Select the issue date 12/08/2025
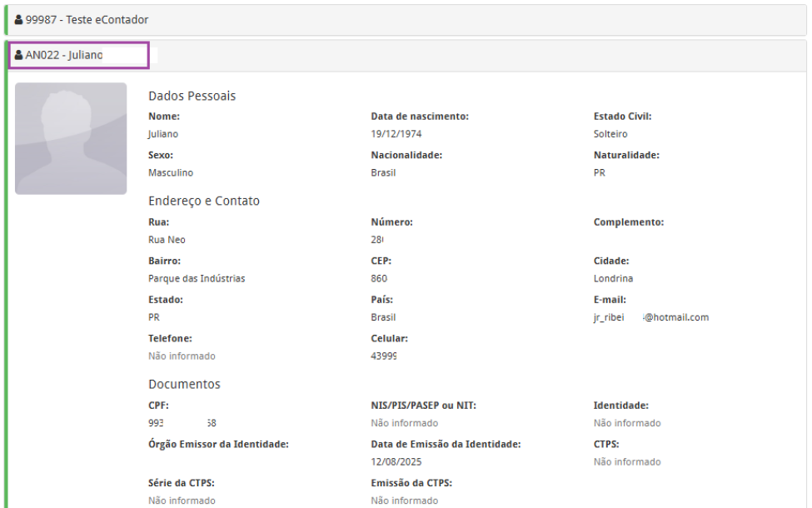 (x=396, y=461)
